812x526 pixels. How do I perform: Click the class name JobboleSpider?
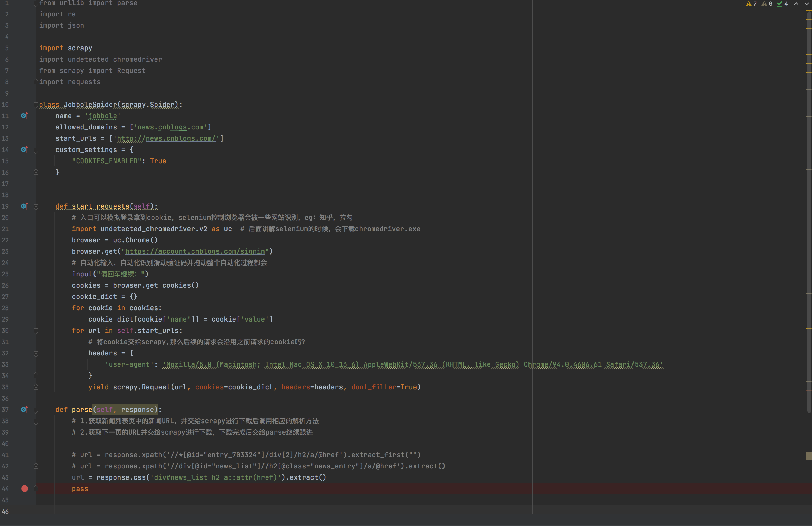tap(90, 104)
